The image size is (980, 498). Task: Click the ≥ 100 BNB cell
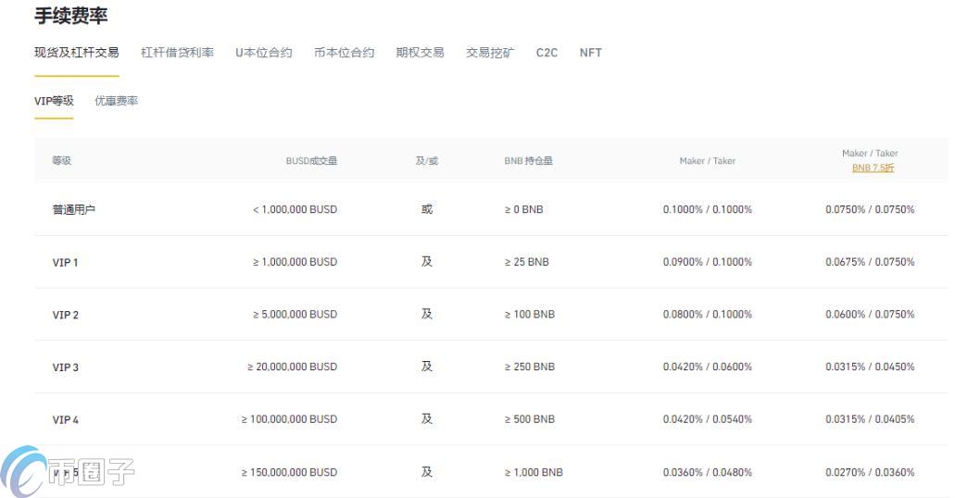point(530,315)
